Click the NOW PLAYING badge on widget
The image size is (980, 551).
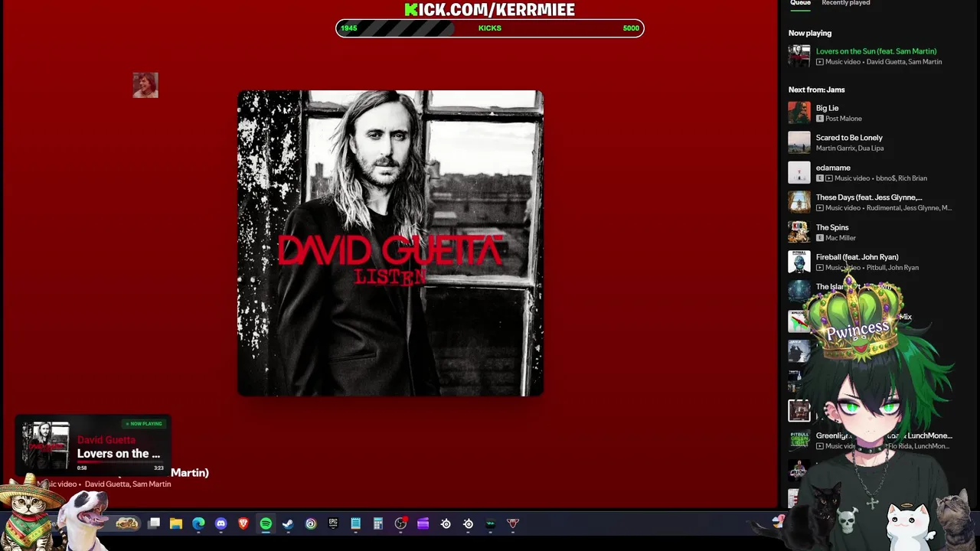pyautogui.click(x=144, y=424)
